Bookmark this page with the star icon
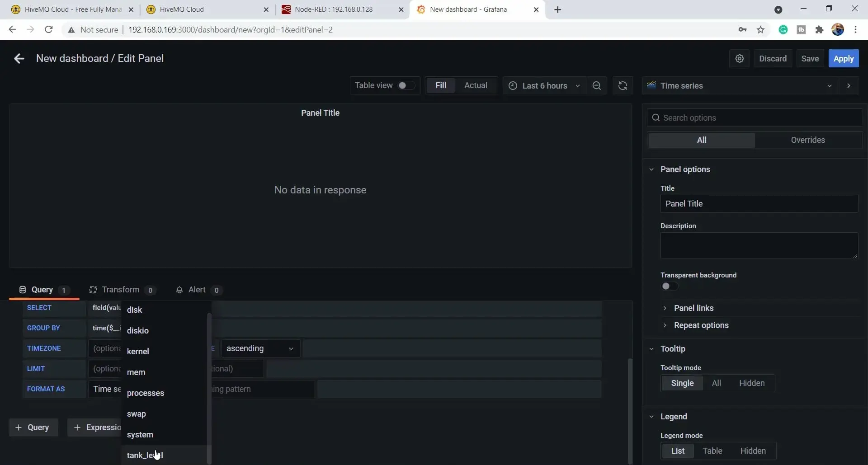This screenshot has height=465, width=868. (761, 30)
